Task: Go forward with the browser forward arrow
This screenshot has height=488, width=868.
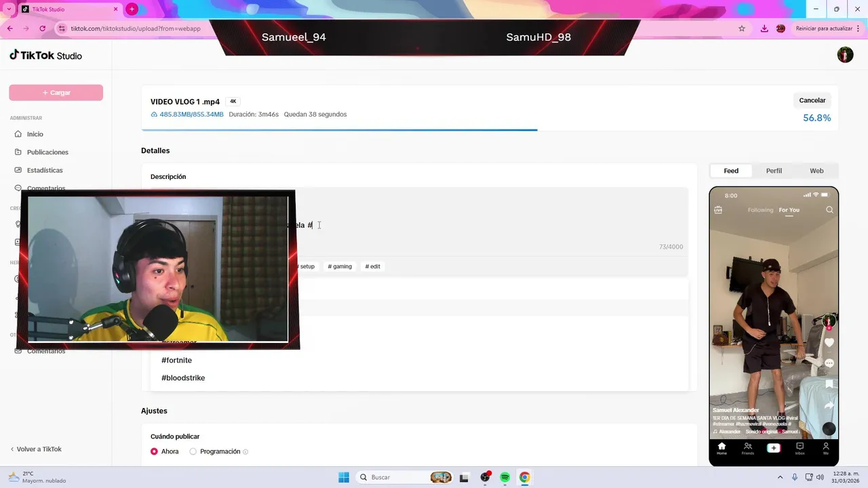Action: point(26,28)
